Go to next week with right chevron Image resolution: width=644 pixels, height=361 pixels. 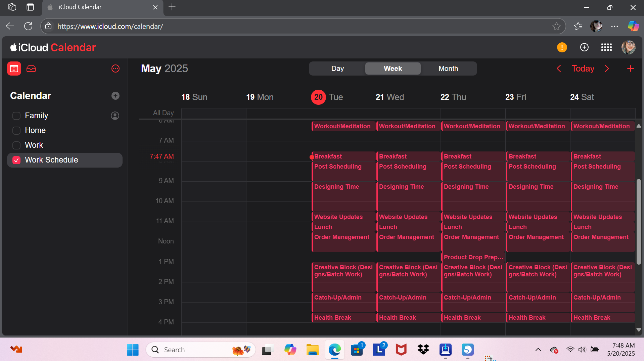pyautogui.click(x=607, y=69)
